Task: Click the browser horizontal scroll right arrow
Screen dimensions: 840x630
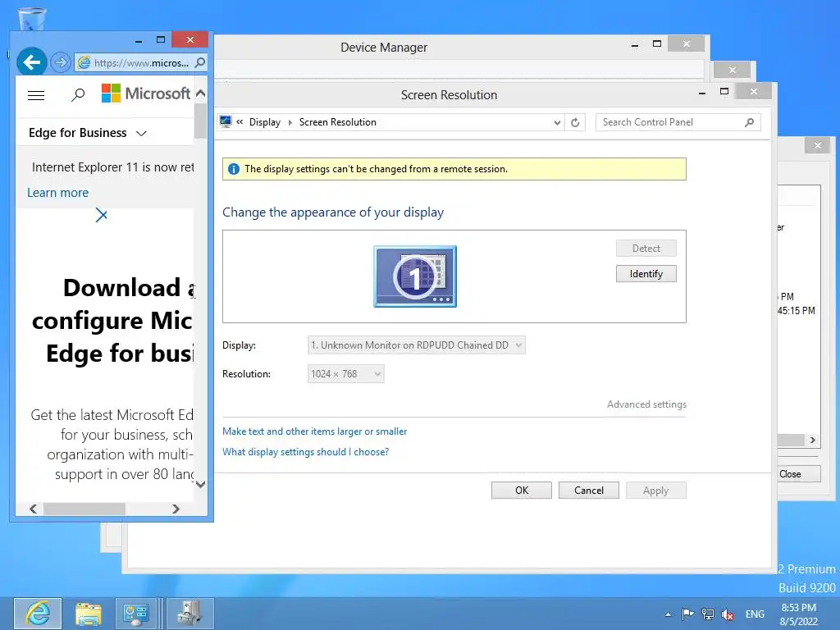Action: point(176,509)
